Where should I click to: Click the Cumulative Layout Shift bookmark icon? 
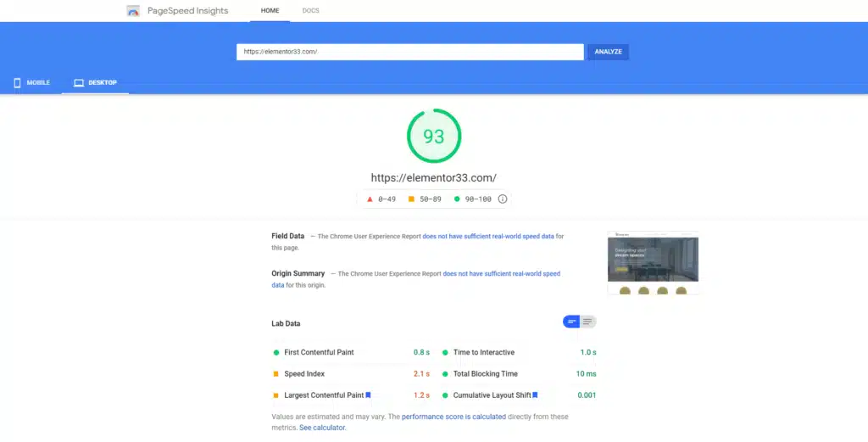tap(535, 395)
